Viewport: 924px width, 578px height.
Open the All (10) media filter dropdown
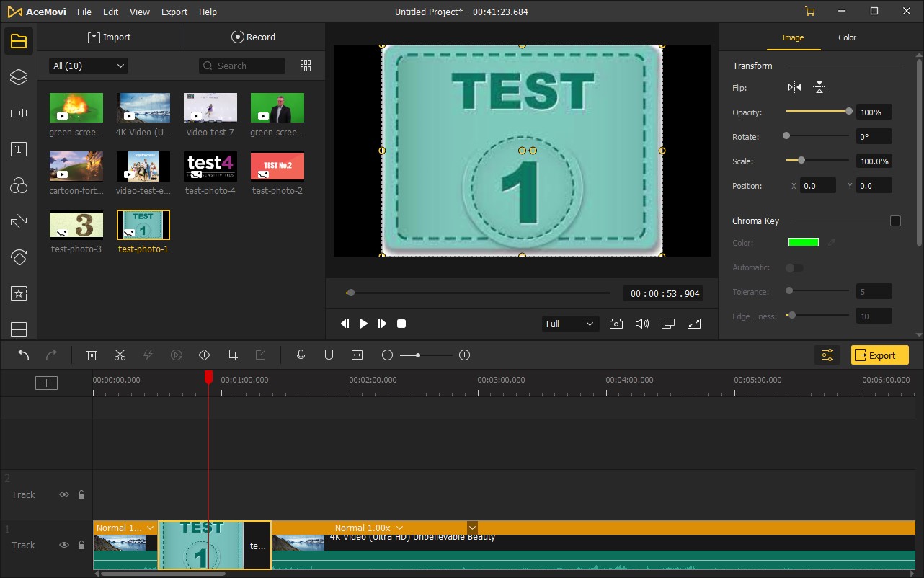[x=89, y=66]
